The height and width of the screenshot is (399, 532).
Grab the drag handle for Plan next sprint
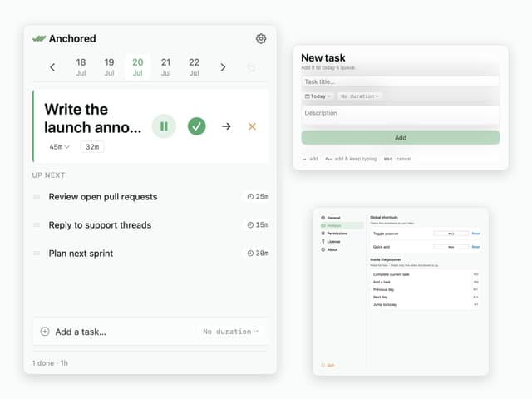coord(37,253)
